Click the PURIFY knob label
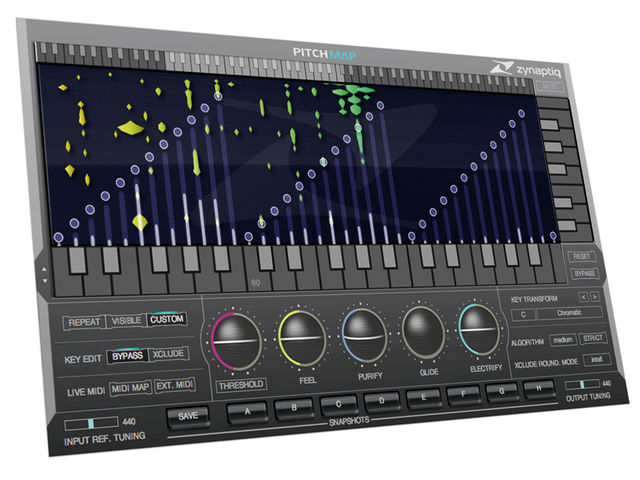Image resolution: width=640 pixels, height=480 pixels. click(x=370, y=376)
